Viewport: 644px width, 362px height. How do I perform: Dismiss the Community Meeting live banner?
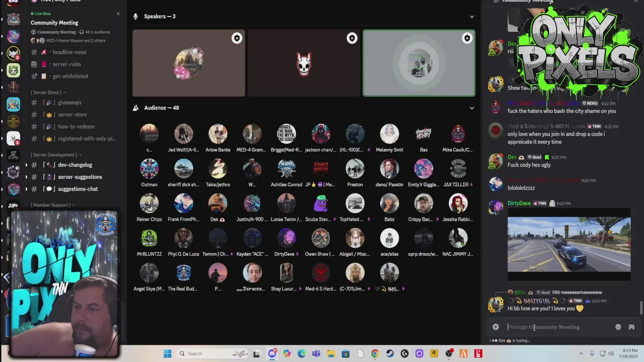pos(118,14)
